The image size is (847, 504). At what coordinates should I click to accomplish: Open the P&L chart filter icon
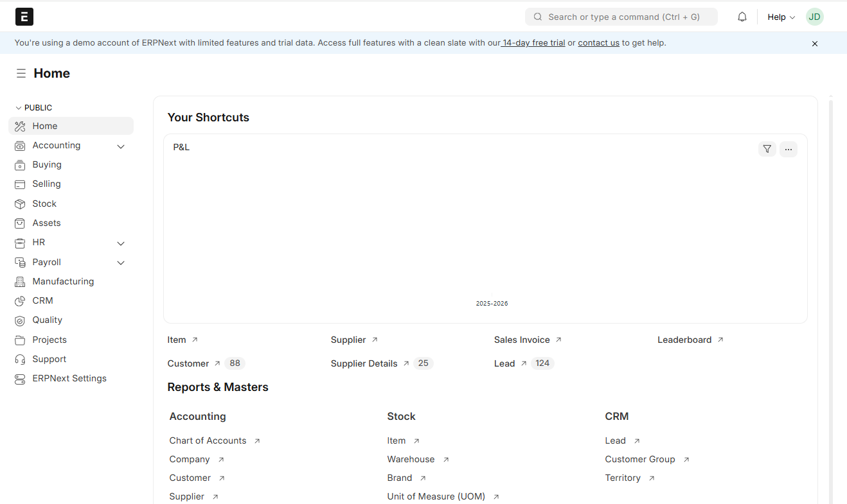[x=767, y=149]
